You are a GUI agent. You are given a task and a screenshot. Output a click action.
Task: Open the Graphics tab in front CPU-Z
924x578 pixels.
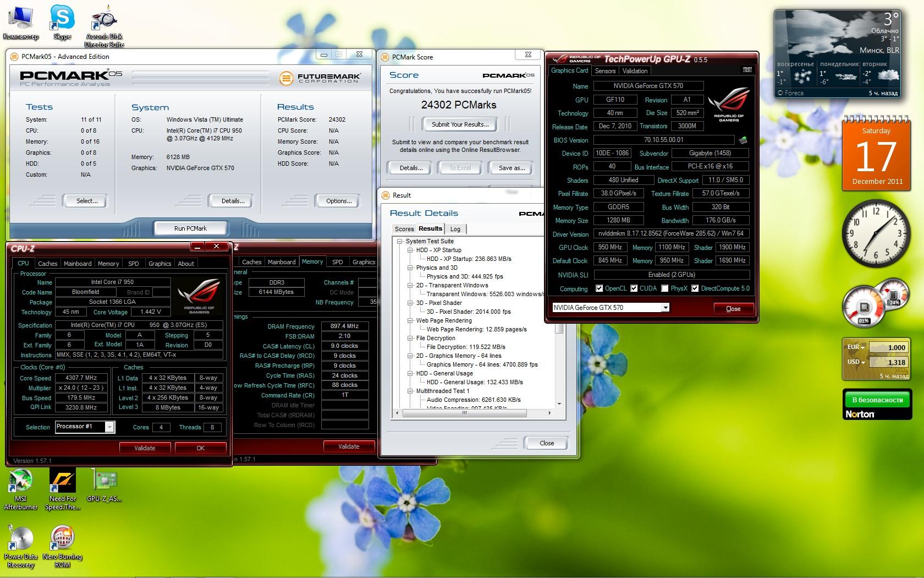(x=159, y=264)
